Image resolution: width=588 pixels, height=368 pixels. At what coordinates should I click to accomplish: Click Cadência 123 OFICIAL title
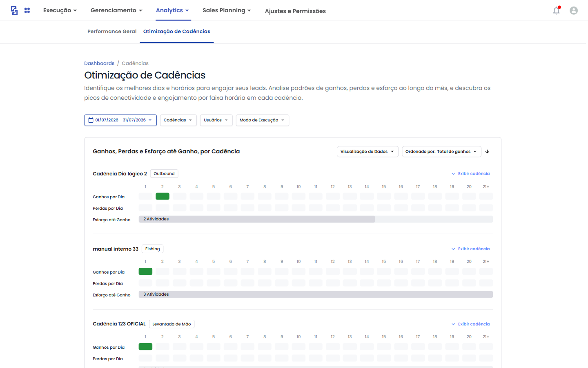coord(119,324)
